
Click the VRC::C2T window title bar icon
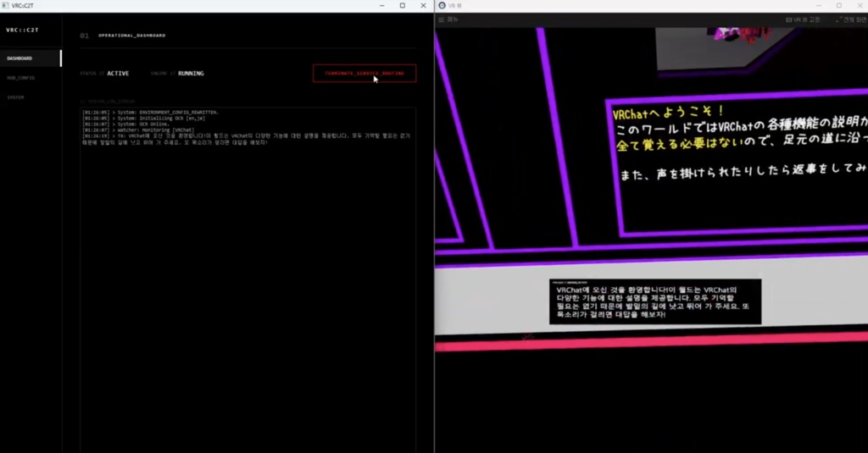pyautogui.click(x=6, y=6)
